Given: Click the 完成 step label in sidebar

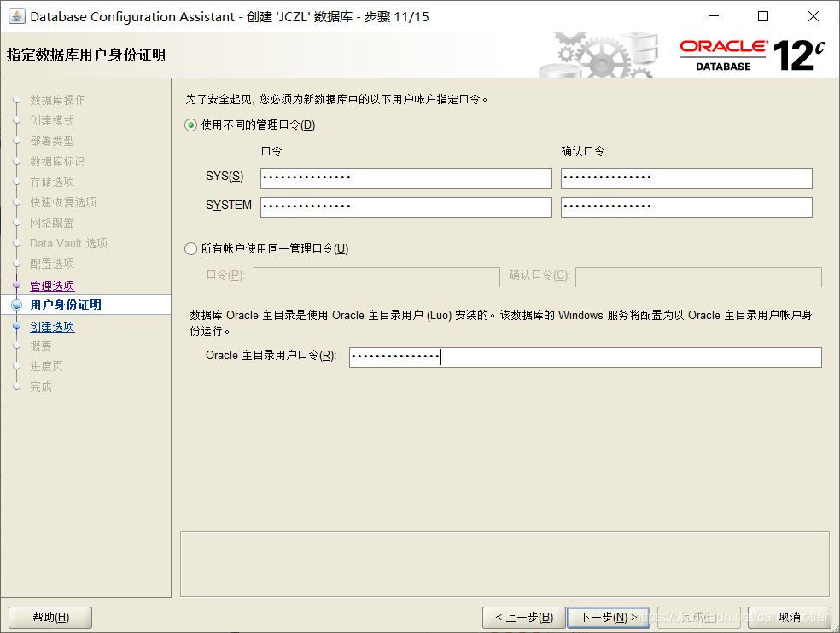Looking at the screenshot, I should (x=41, y=386).
